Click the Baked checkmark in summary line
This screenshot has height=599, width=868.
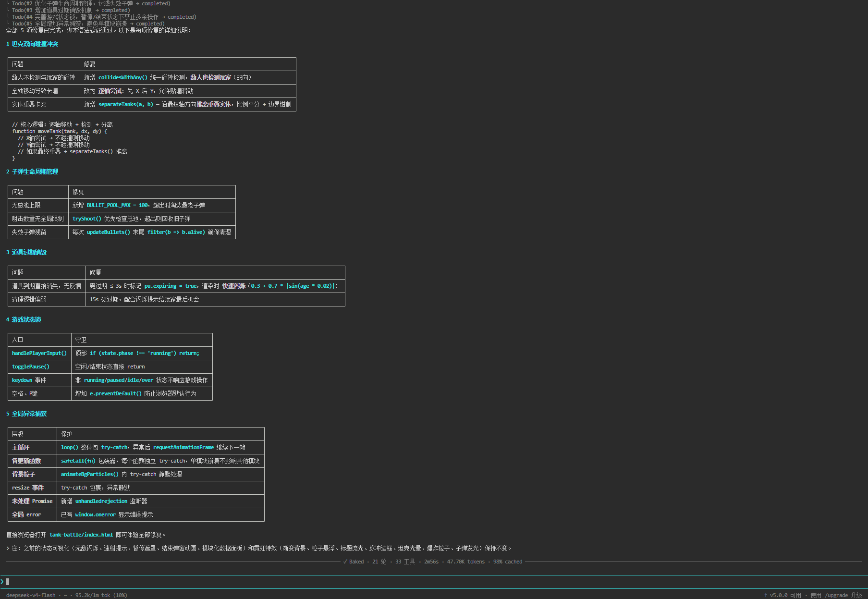(x=345, y=562)
